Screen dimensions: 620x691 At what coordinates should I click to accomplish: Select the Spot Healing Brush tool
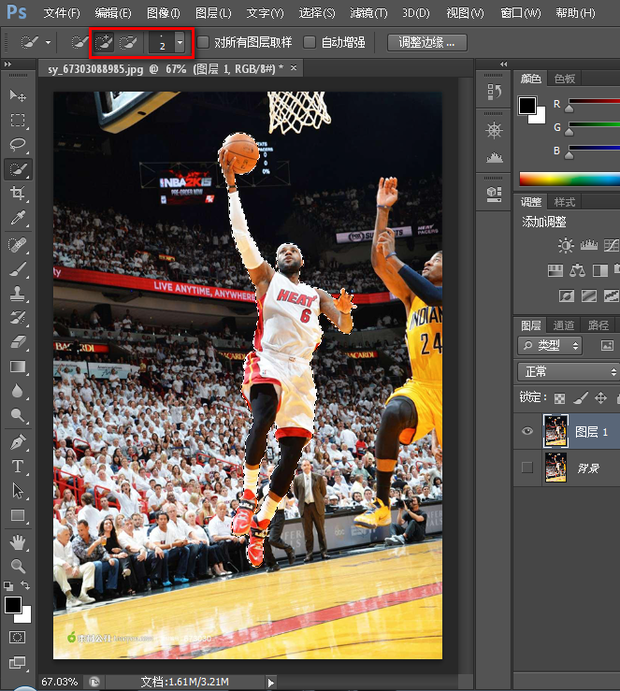[18, 245]
